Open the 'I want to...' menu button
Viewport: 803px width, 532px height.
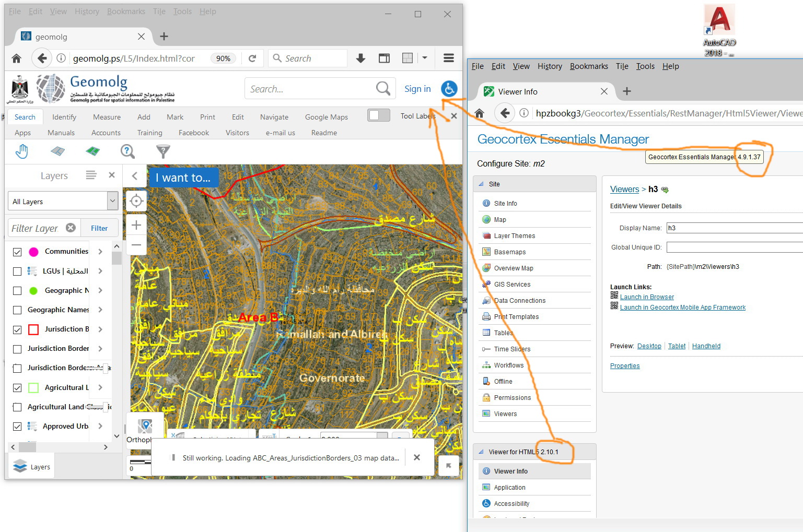183,178
